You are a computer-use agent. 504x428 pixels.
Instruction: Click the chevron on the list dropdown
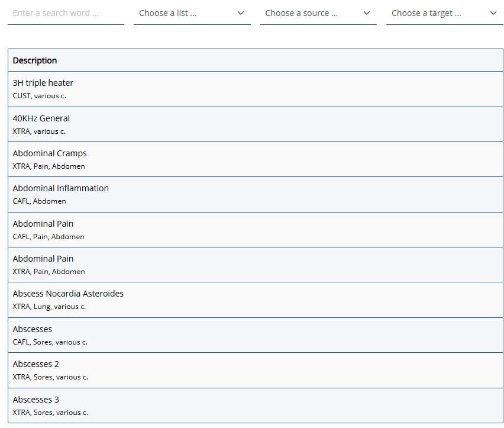pyautogui.click(x=240, y=13)
